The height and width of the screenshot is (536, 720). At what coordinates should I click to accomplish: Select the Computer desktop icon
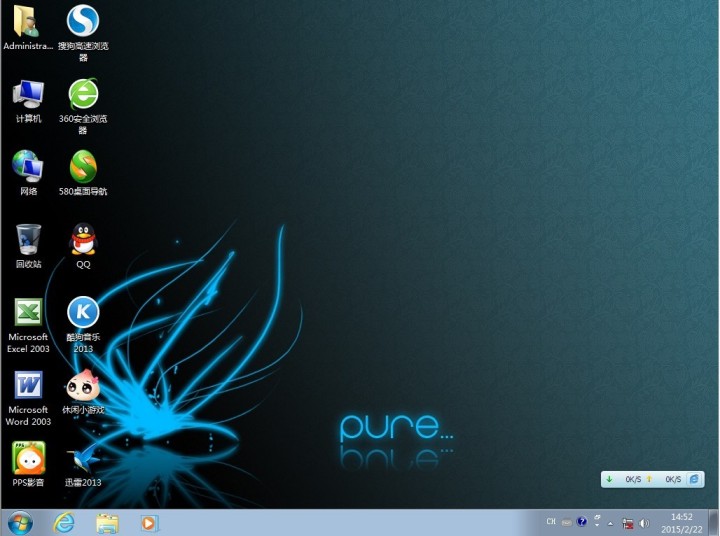click(28, 94)
